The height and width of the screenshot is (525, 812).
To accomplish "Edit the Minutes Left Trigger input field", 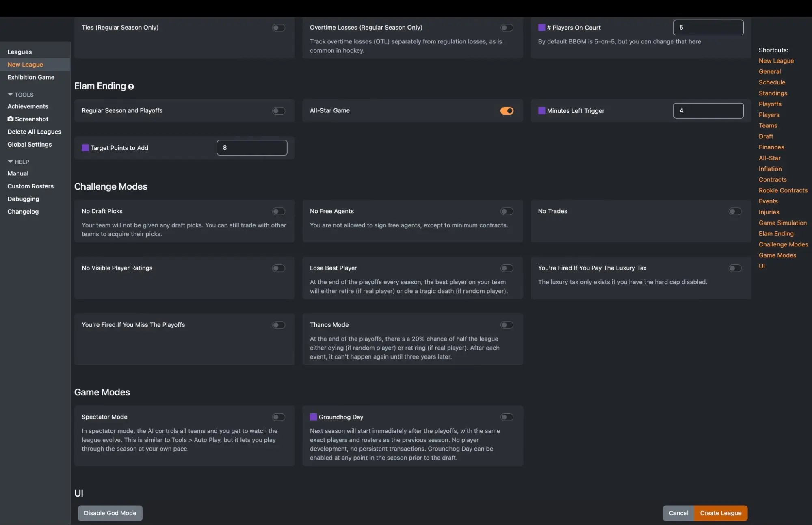I will pos(708,110).
